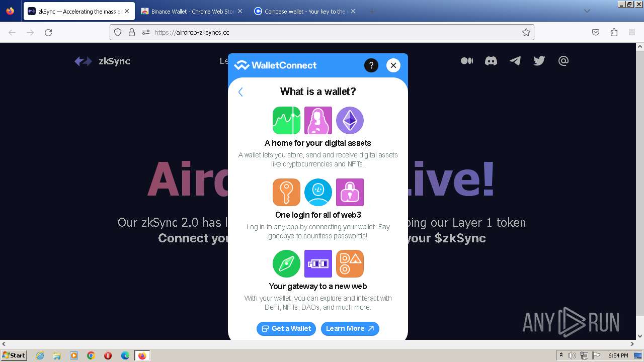
Task: Click the browser forward arrow
Action: (30, 32)
